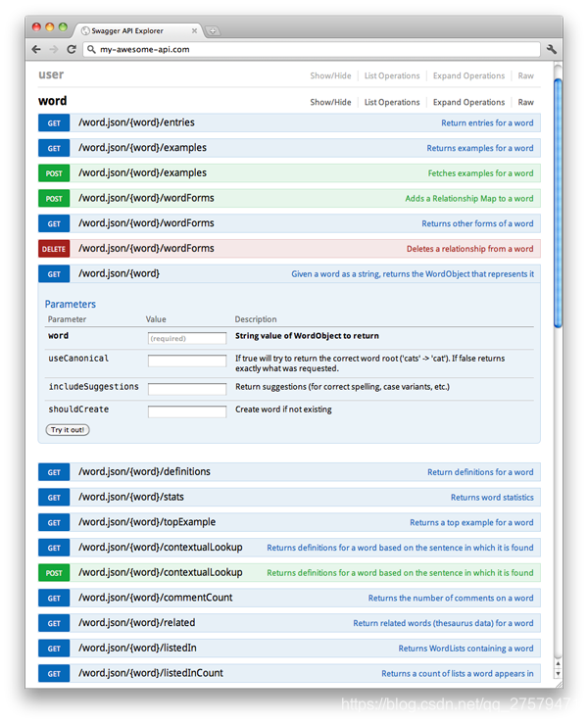Click scrollbar down arrow
588x723 pixels.
(x=558, y=673)
